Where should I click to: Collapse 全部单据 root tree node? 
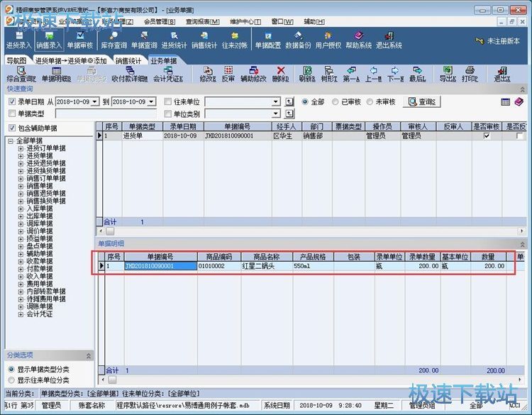(x=11, y=141)
